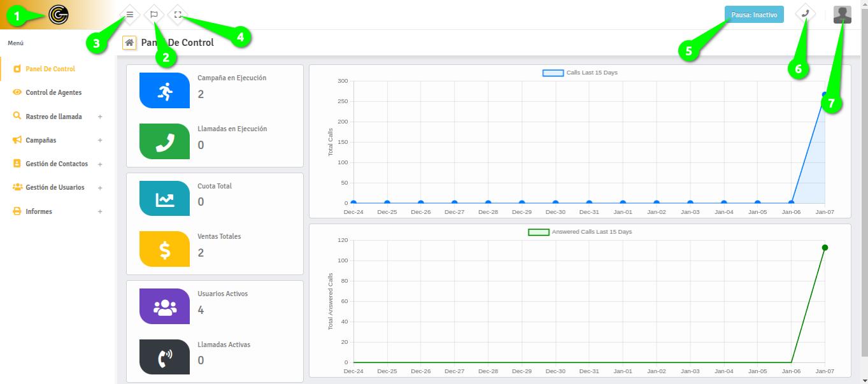Select Panel De Control in sidebar
The width and height of the screenshot is (868, 384).
tap(50, 69)
